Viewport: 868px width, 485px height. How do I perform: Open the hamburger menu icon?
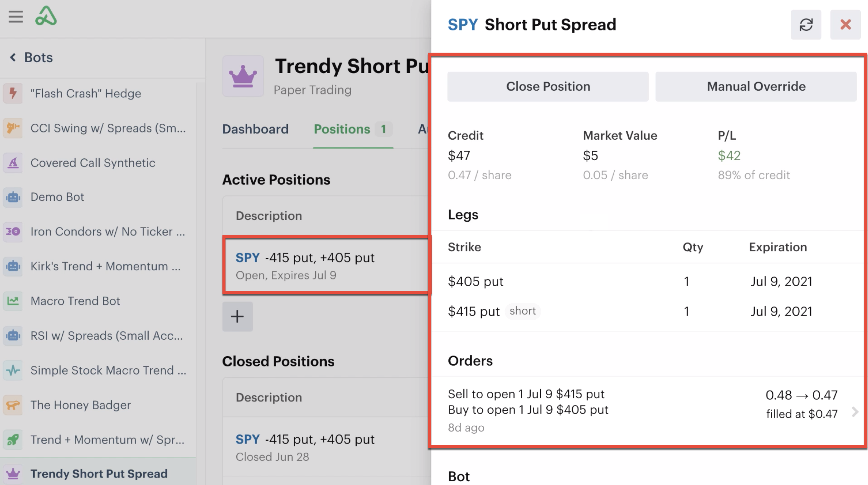tap(15, 17)
